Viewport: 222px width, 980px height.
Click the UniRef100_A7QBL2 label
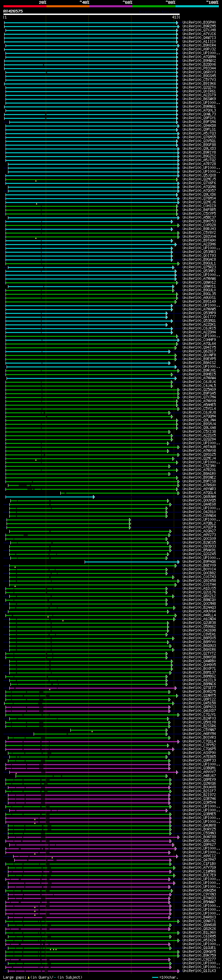click(199, 523)
